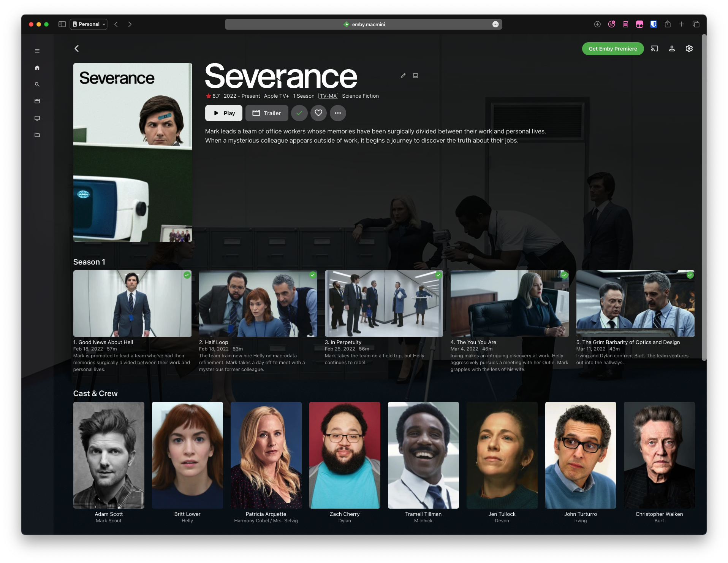728x563 pixels.
Task: Open a new Safari tab
Action: coord(682,24)
